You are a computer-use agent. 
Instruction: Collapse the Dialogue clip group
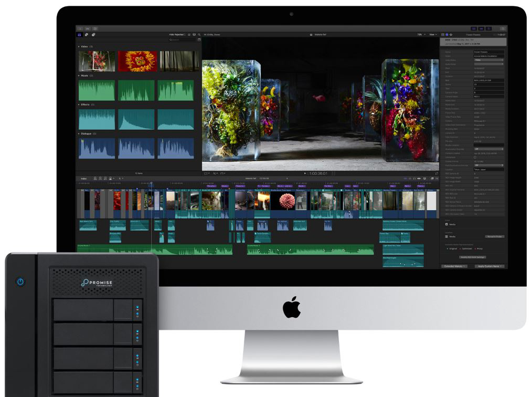click(x=79, y=134)
